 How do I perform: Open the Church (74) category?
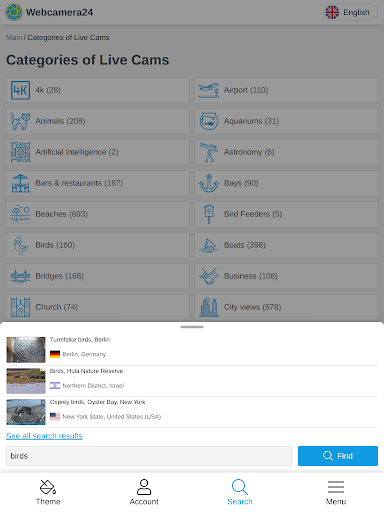pos(98,307)
